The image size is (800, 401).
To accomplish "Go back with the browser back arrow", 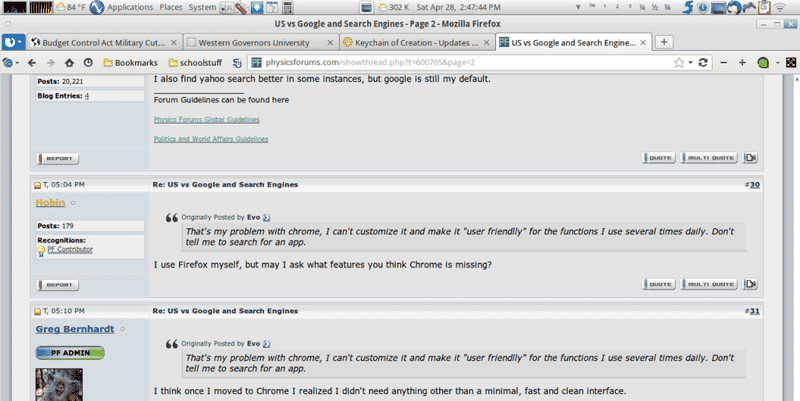I will coord(32,63).
